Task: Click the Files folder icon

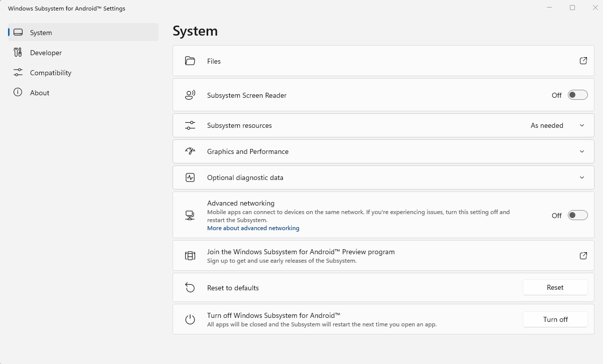Action: 190,61
